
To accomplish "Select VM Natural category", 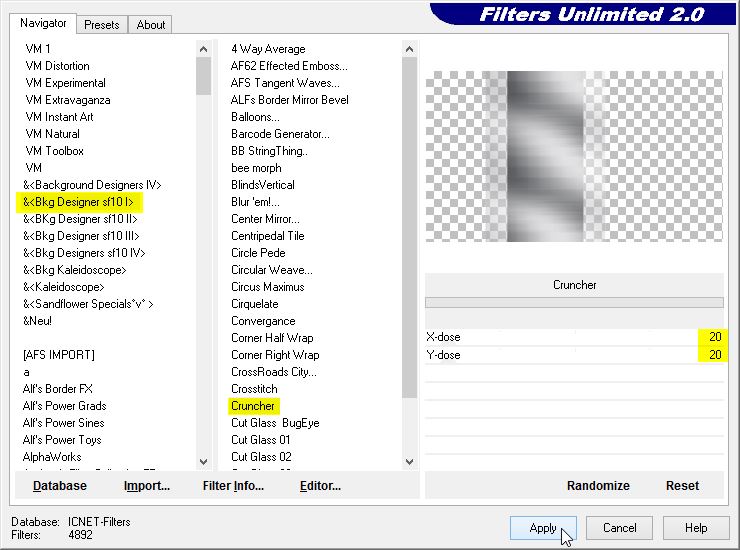I will pyautogui.click(x=52, y=134).
